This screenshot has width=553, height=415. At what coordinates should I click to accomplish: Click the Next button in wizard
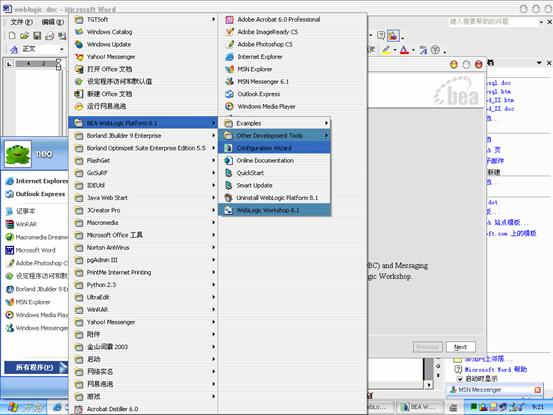pos(460,347)
